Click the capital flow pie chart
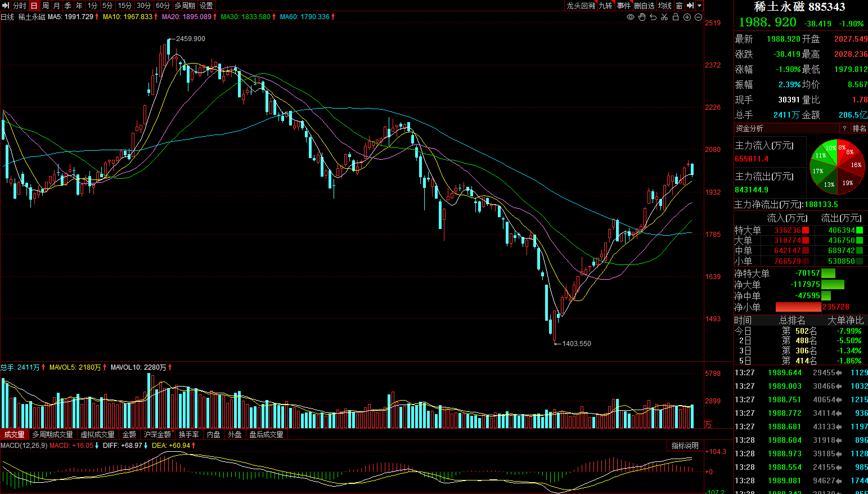The width and height of the screenshot is (868, 494). point(837,167)
